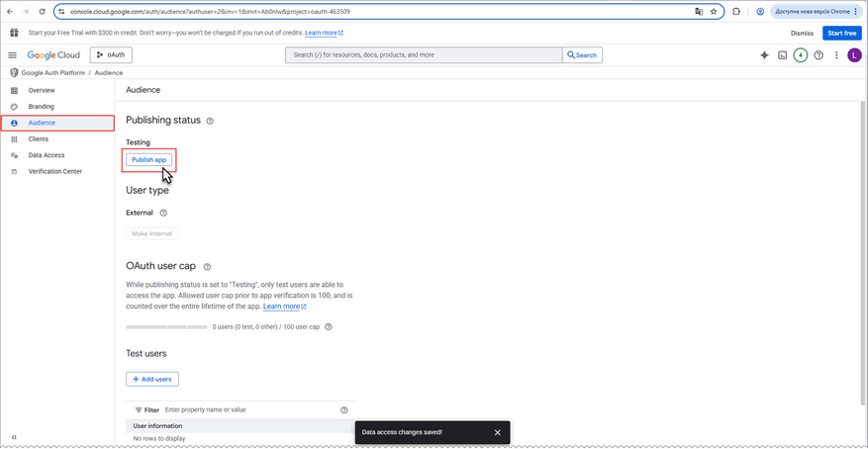The image size is (868, 449).
Task: Reload the page with refresh icon
Action: coord(43,11)
